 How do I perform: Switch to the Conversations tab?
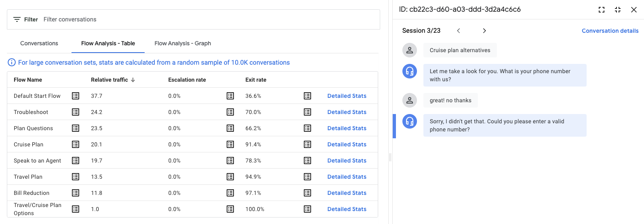pyautogui.click(x=39, y=43)
